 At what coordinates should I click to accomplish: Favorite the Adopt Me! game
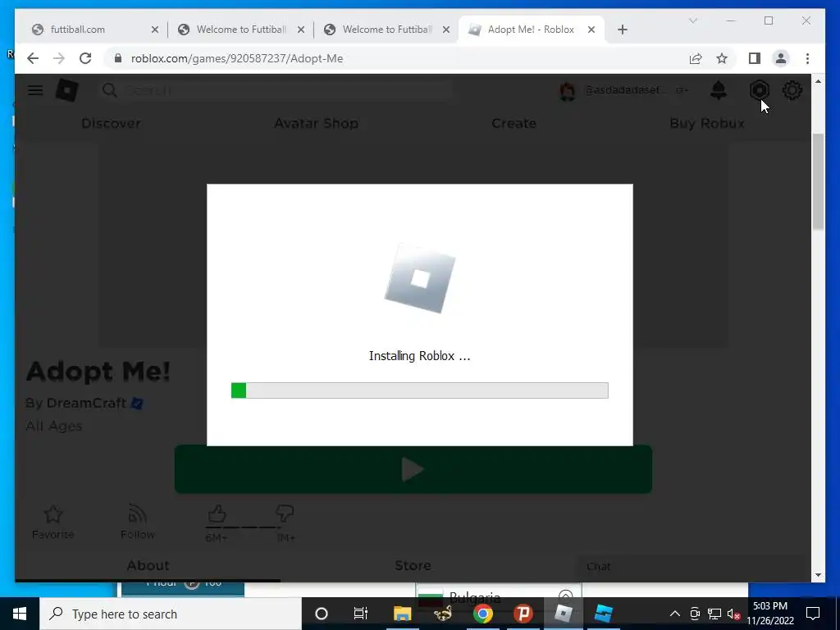(x=53, y=521)
